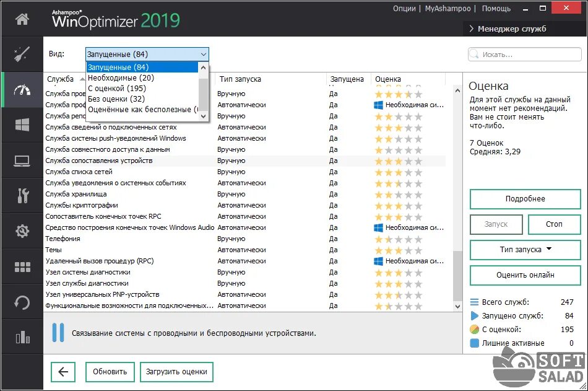Click the 'Оценить онлайн' button

(x=525, y=275)
